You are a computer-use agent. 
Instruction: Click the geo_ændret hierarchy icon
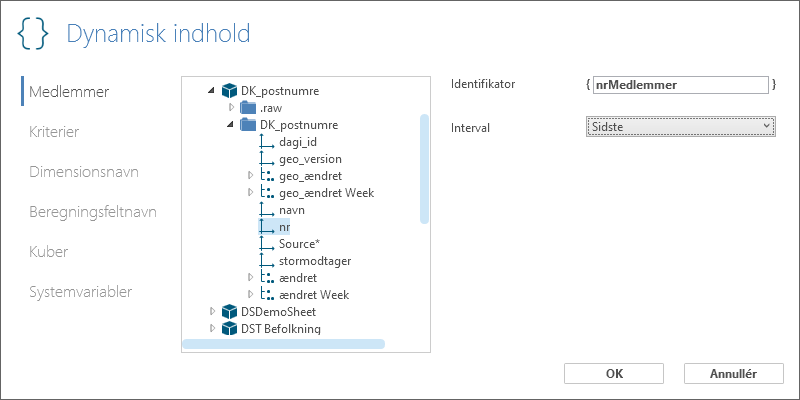(x=265, y=176)
